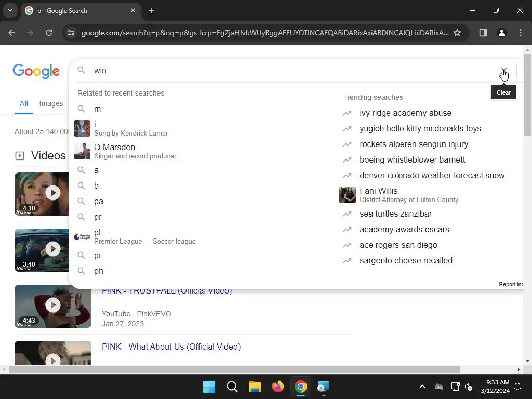
Task: Switch to the Images tab
Action: (51, 103)
